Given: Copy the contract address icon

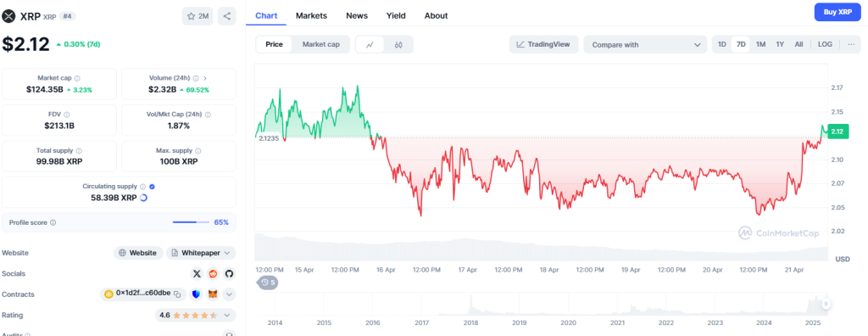Looking at the screenshot, I should [178, 294].
